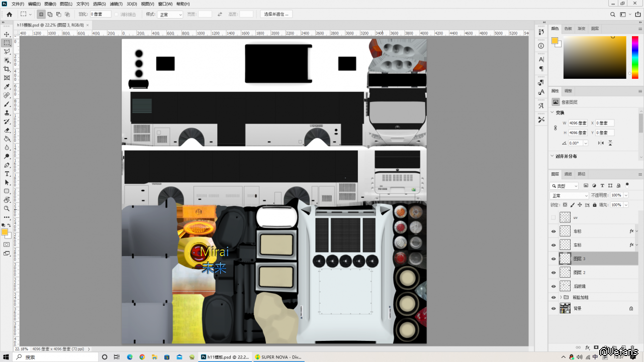Click lock all icon in layers panel
644x362 pixels.
(595, 205)
